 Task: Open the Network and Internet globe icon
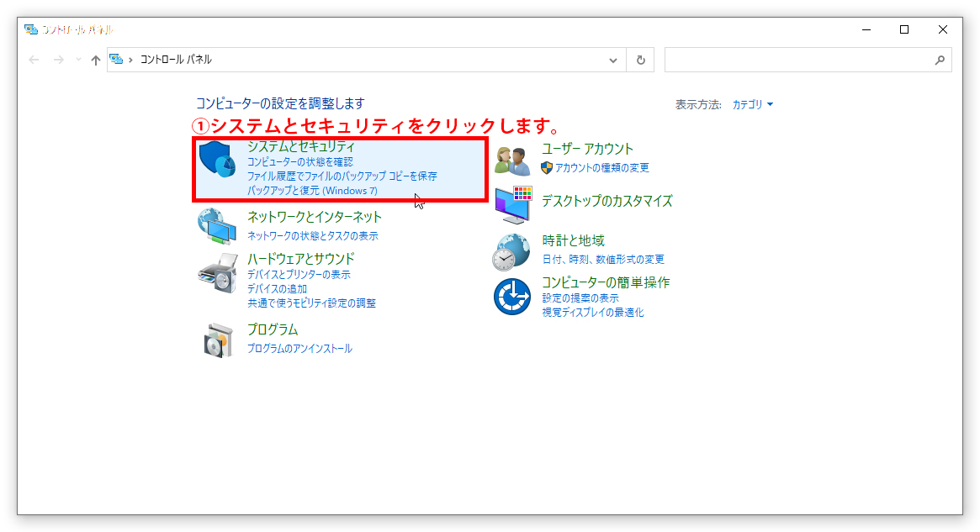click(x=217, y=226)
